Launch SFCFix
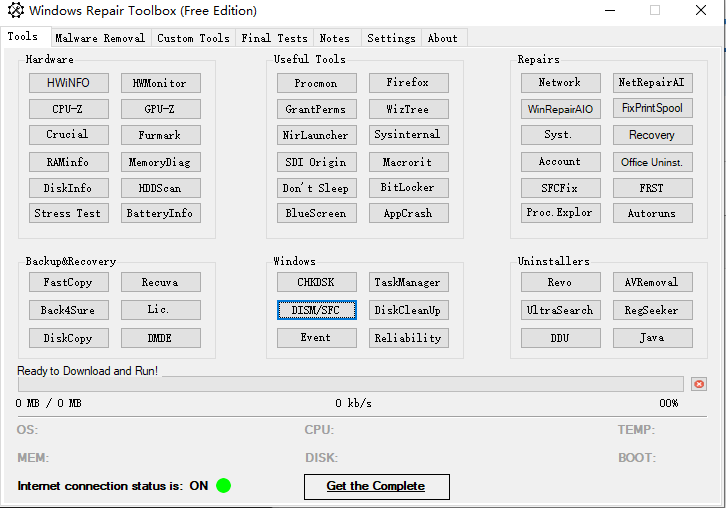Viewport: 726px width, 508px height. point(561,188)
